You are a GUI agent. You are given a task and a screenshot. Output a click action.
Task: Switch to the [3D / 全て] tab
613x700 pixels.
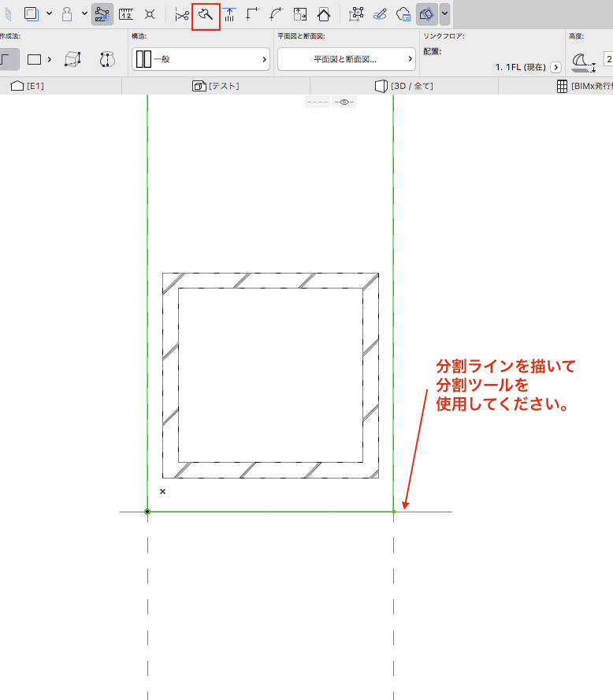coord(403,86)
